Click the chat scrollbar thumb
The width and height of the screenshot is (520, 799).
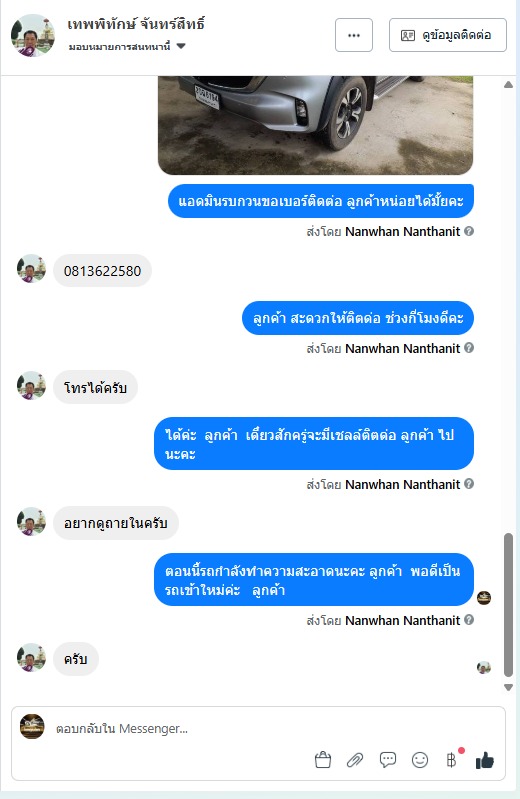coord(508,604)
